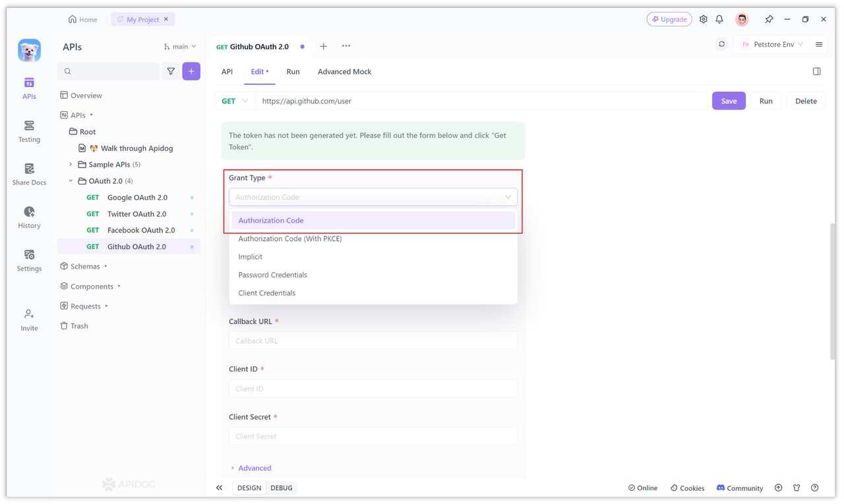This screenshot has height=504, width=844.
Task: Click the filter icon beside search
Action: point(171,71)
